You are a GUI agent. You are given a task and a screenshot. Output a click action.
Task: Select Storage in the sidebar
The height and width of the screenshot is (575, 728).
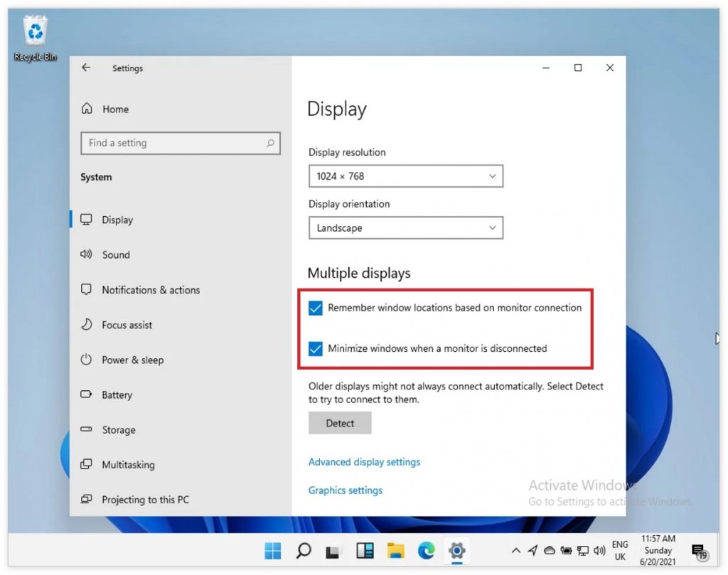(x=117, y=430)
